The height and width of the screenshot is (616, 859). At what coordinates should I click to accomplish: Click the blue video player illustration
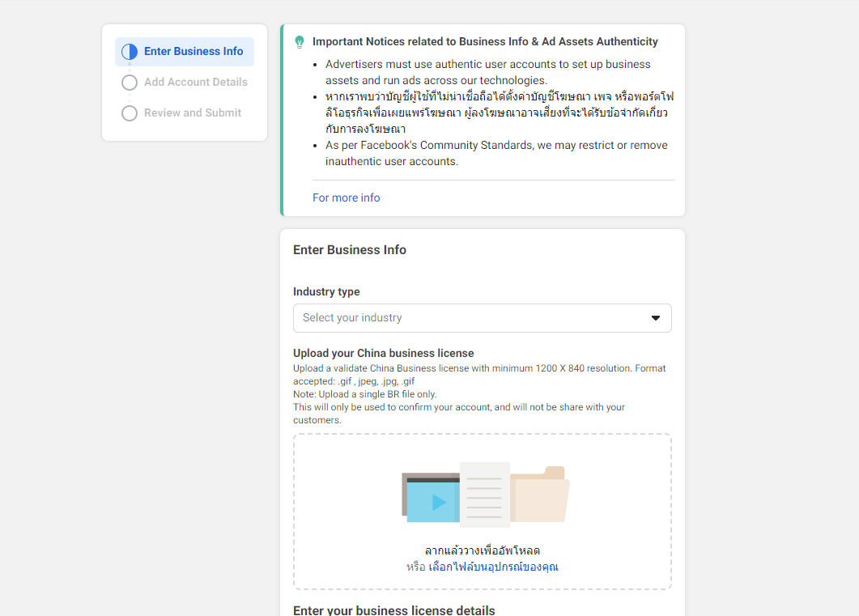(x=432, y=500)
